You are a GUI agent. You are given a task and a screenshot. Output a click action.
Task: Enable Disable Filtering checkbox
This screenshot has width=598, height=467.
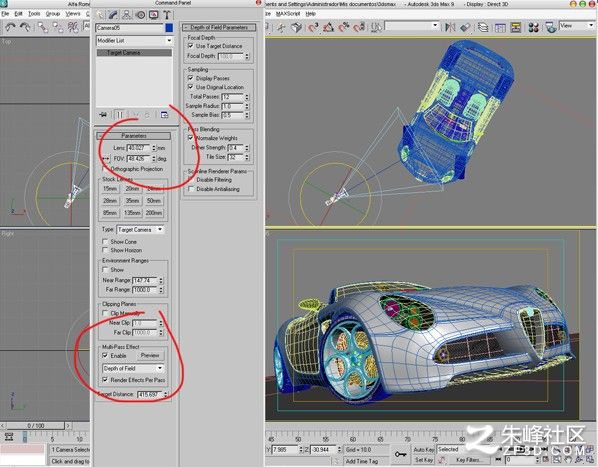(190, 180)
